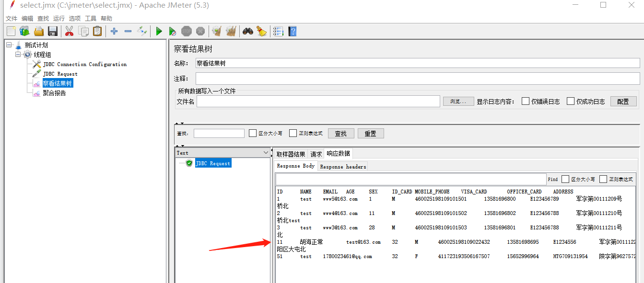The width and height of the screenshot is (644, 283).
Task: Click the Stop sign icon
Action: tap(187, 31)
